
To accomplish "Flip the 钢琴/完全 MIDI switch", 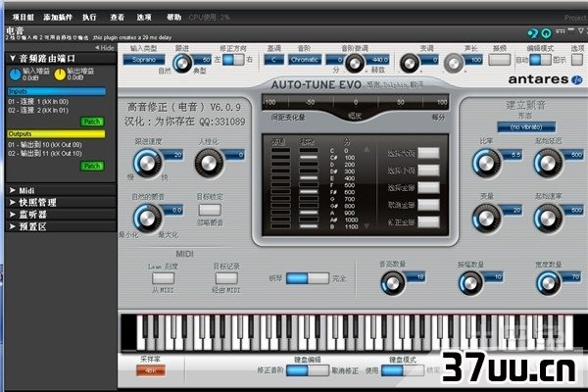I will point(308,278).
